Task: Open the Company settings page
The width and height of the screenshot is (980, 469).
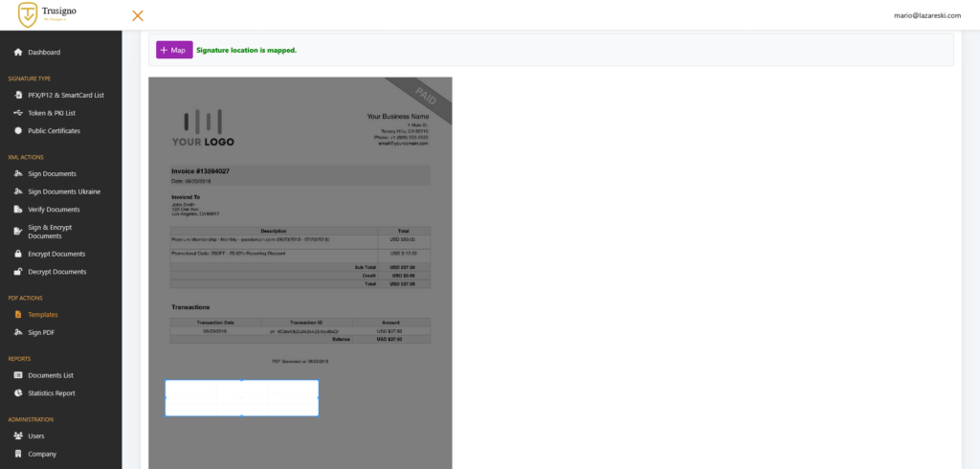Action: 42,454
